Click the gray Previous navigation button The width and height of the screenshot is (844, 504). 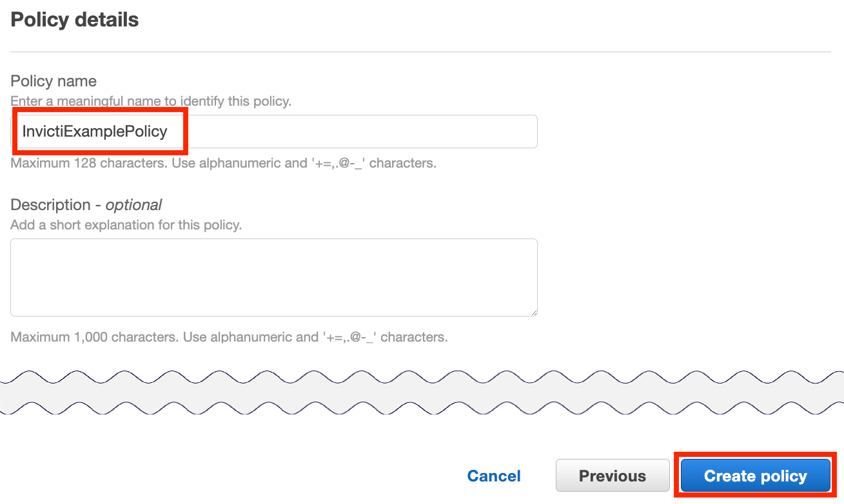612,475
